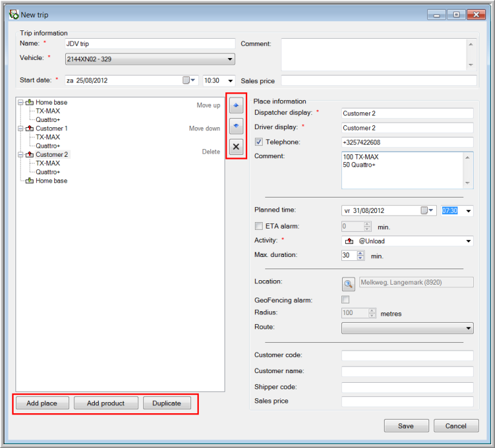Image resolution: width=495 pixels, height=448 pixels.
Task: Expand the Activity @Unload dropdown
Action: 468,241
